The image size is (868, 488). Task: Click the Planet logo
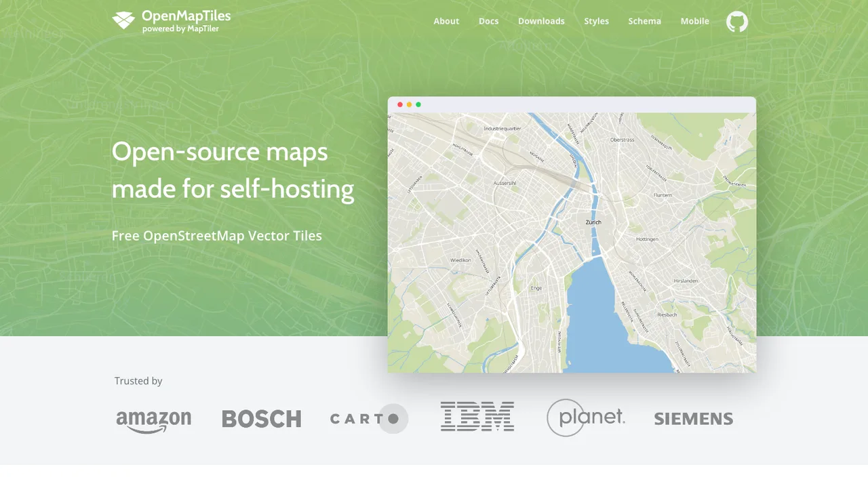coord(586,418)
